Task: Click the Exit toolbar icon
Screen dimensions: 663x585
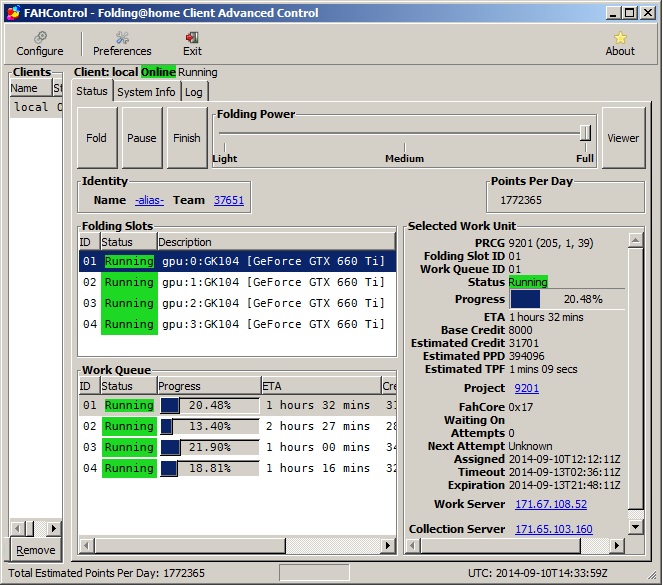Action: [x=192, y=44]
